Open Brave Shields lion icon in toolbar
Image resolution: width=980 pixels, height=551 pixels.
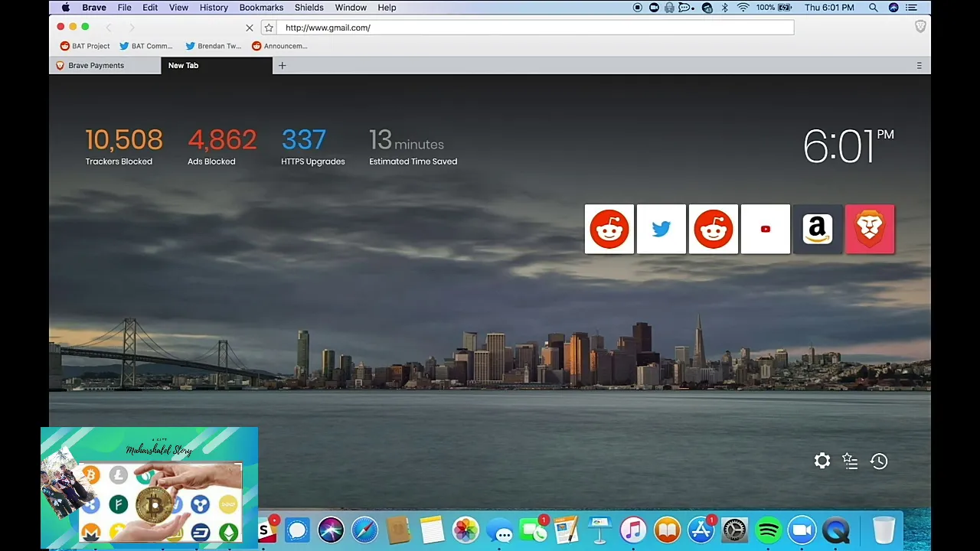920,27
